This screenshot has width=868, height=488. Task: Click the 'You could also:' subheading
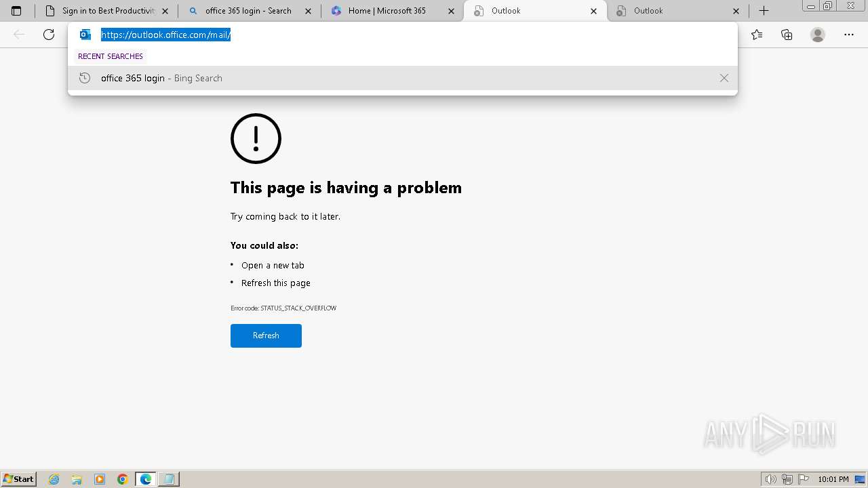click(264, 245)
